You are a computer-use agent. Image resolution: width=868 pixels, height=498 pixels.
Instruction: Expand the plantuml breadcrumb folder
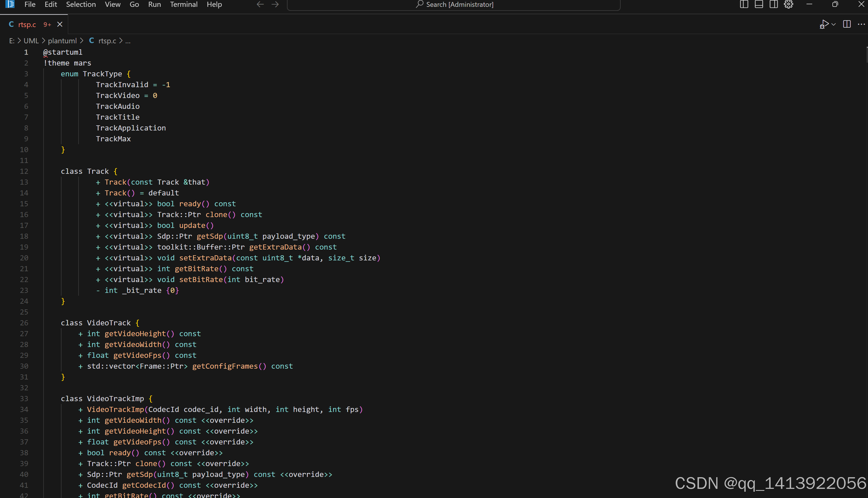pos(62,41)
